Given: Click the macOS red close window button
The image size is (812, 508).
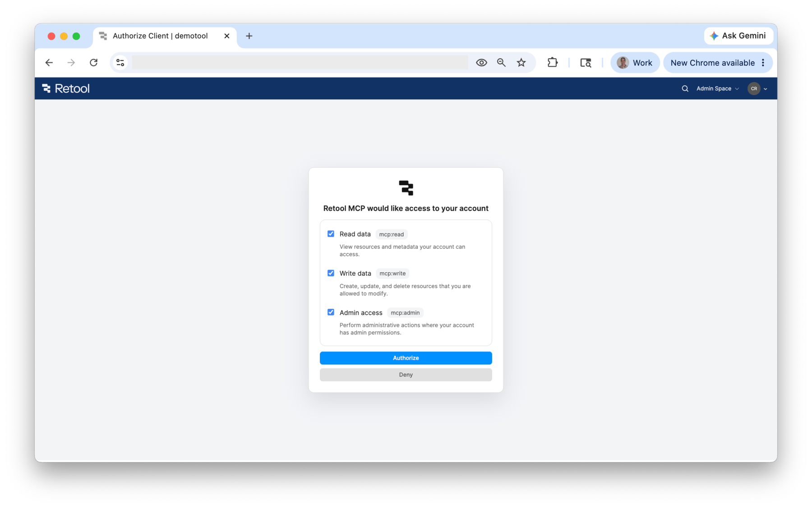Looking at the screenshot, I should click(51, 36).
